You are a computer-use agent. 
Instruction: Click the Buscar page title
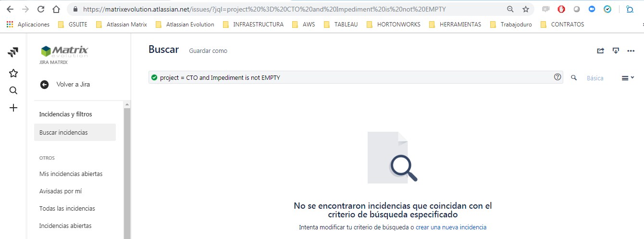(163, 50)
